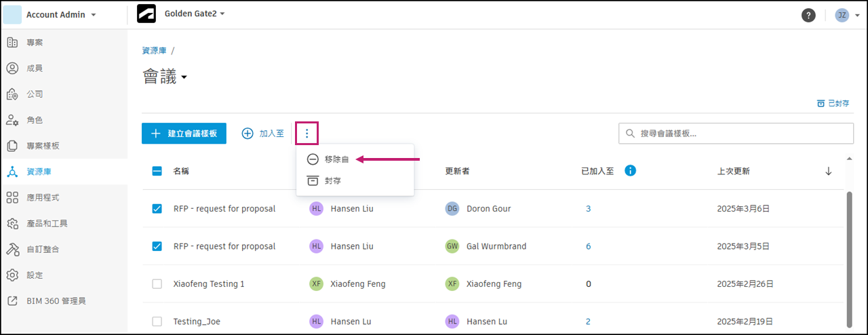Image resolution: width=868 pixels, height=335 pixels.
Task: Open 成員 members page in sidebar
Action: [34, 68]
